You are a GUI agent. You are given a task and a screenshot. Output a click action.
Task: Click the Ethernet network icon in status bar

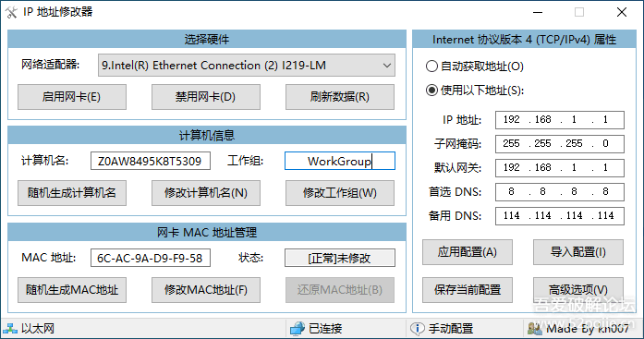click(x=10, y=328)
